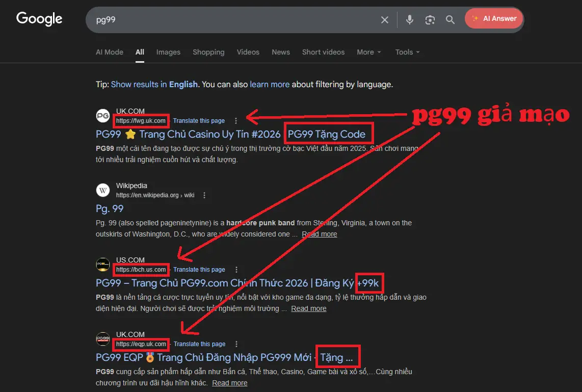Switch to the Short videos tab
The image size is (582, 392).
[x=323, y=52]
